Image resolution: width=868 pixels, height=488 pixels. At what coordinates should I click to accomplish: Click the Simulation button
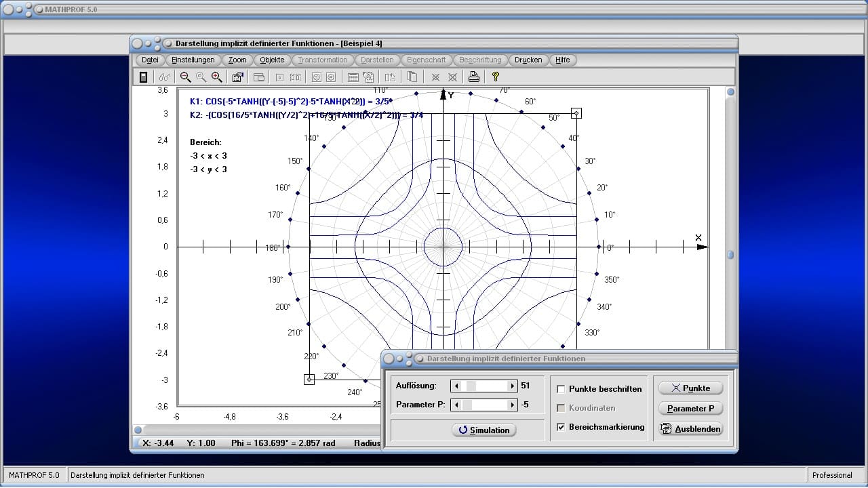pyautogui.click(x=484, y=430)
